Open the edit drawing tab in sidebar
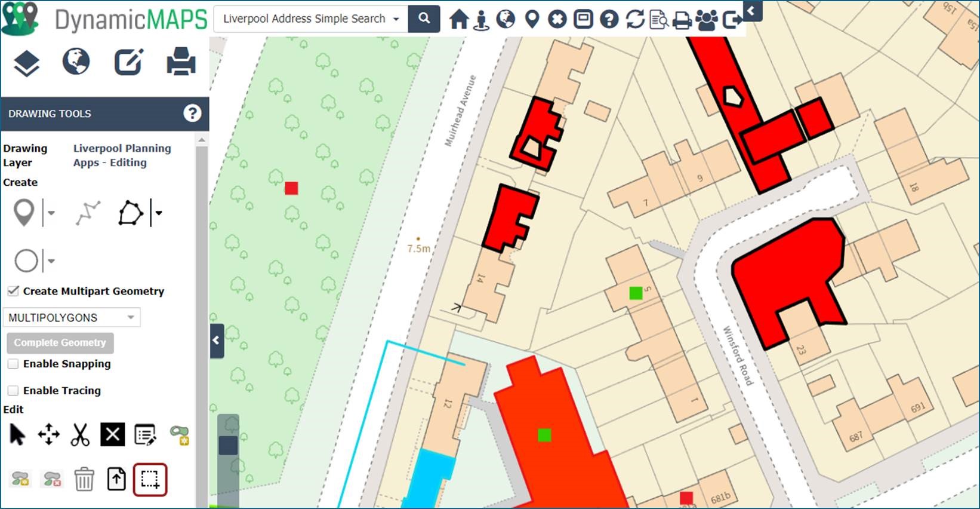 coord(129,62)
